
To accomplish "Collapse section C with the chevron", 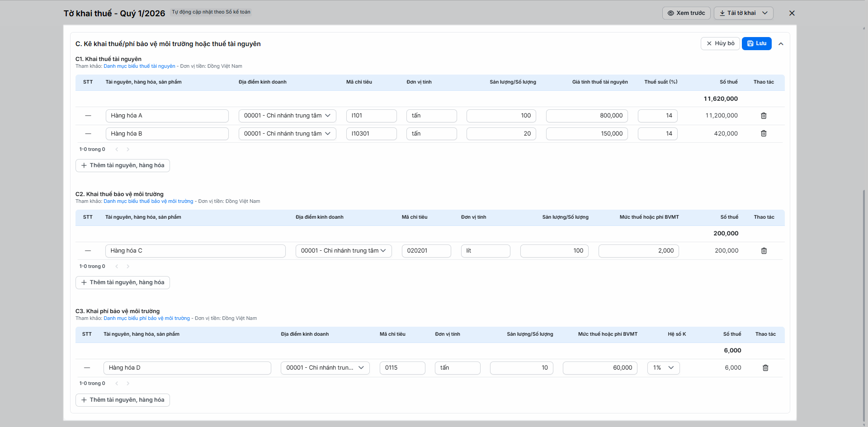I will (781, 44).
